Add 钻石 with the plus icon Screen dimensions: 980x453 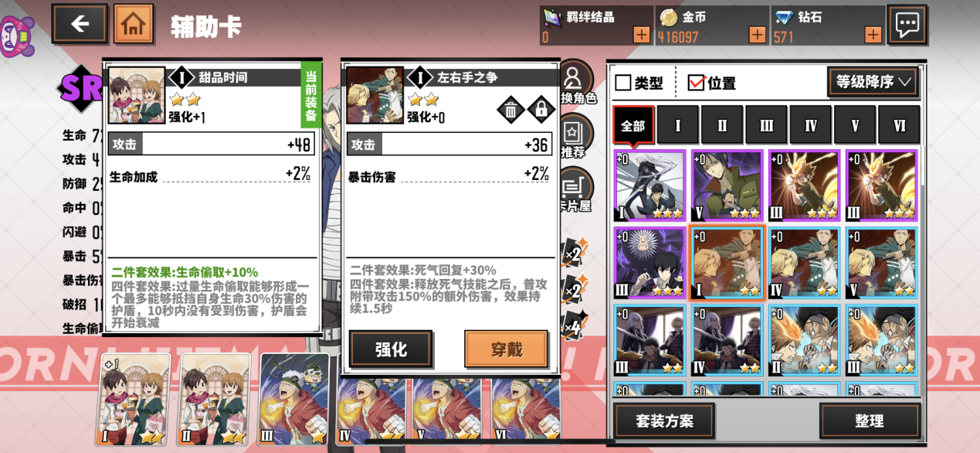pyautogui.click(x=873, y=35)
